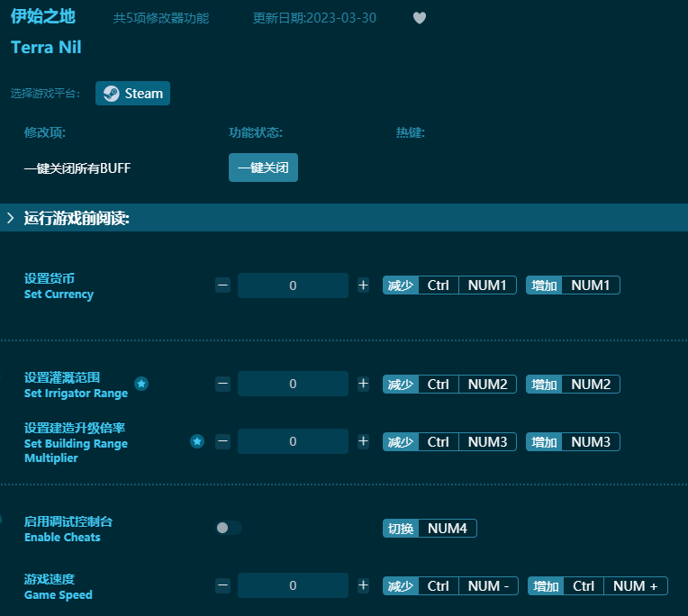Click the 减少 Ctrl NUM1 hotkey for currency

(x=449, y=285)
